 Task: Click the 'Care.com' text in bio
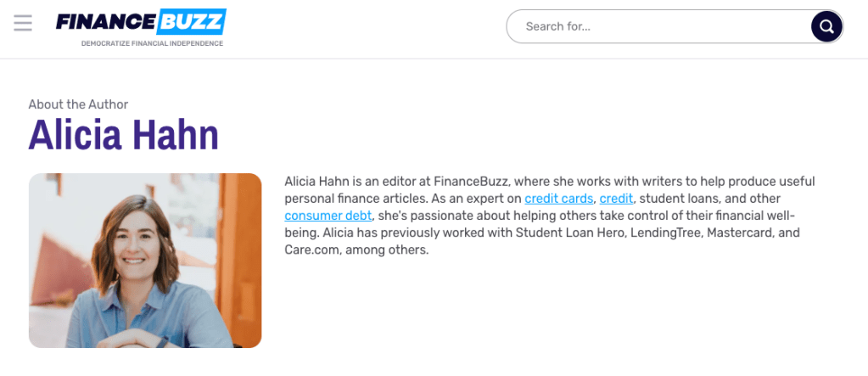tap(311, 250)
